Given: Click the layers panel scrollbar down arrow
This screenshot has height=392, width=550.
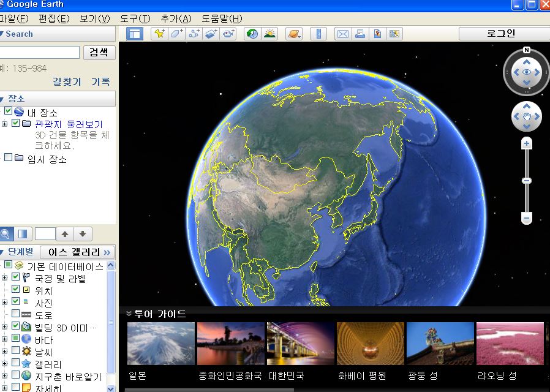Looking at the screenshot, I should click(x=111, y=388).
